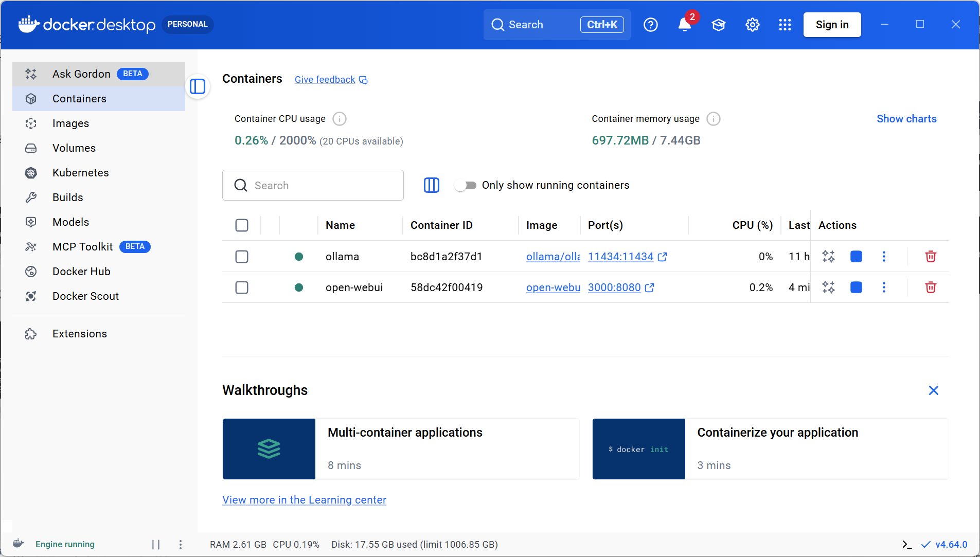Viewport: 980px width, 557px height.
Task: Open engine options menu in status bar
Action: [180, 544]
